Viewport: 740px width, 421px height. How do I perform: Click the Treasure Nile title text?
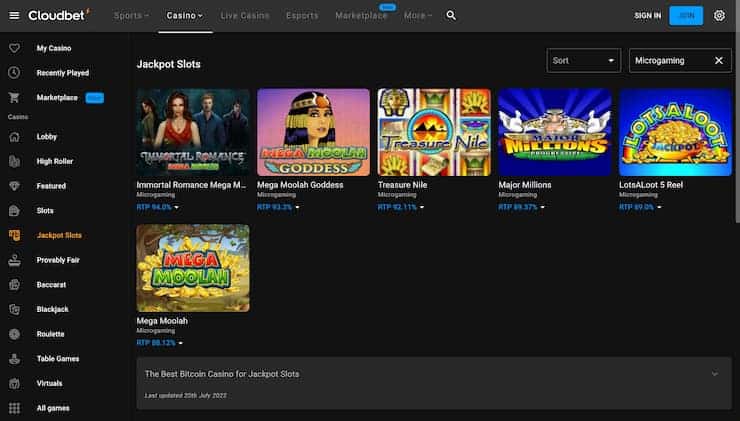tap(403, 185)
